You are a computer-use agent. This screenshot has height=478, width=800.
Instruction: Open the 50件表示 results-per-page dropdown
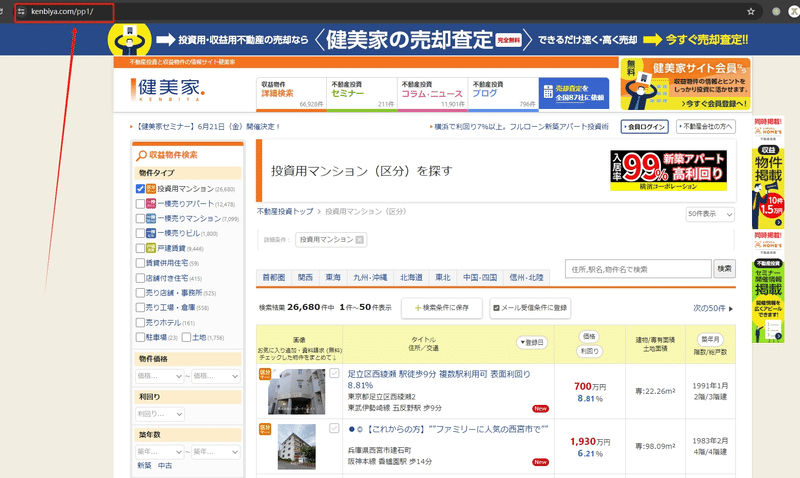(x=710, y=214)
